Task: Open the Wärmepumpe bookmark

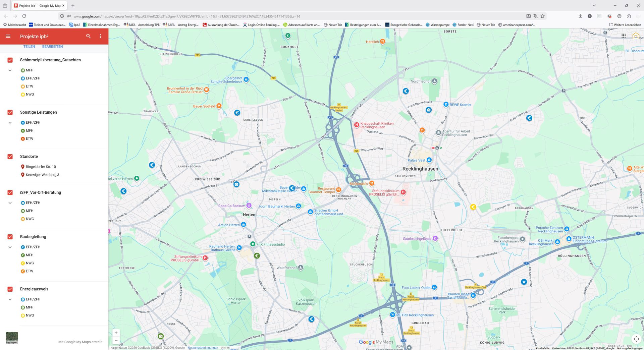Action: click(437, 25)
